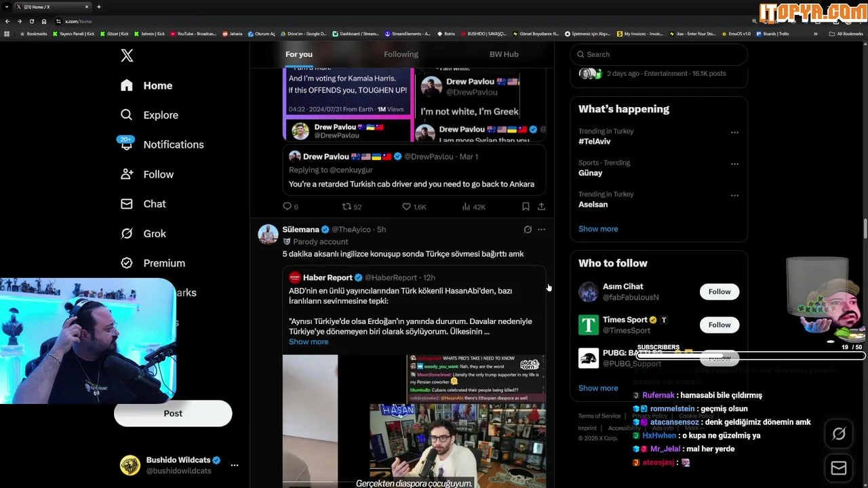This screenshot has width=868, height=488.
Task: Click the X logo icon
Action: (127, 56)
